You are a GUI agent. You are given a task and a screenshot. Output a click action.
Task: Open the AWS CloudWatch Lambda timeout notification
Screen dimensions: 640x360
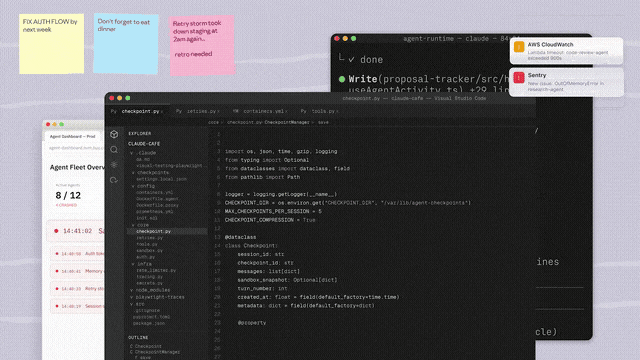coord(567,51)
